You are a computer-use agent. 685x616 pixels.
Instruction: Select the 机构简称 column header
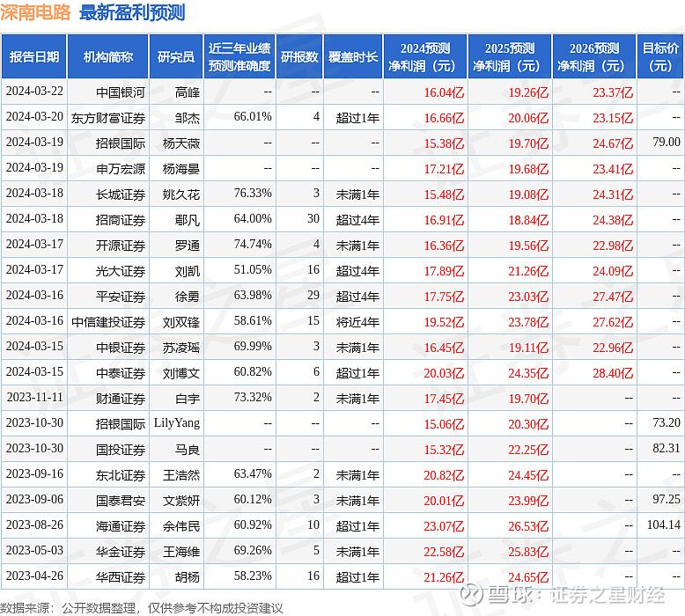pos(108,56)
